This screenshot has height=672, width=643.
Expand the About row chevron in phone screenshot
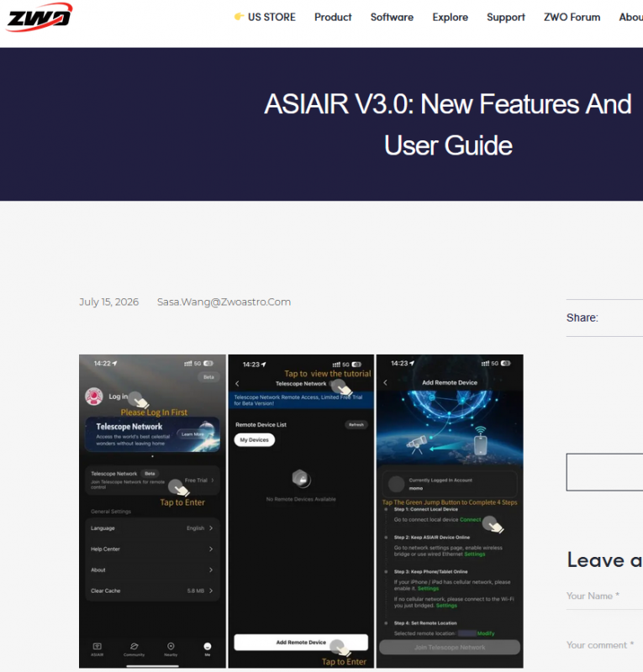(211, 570)
